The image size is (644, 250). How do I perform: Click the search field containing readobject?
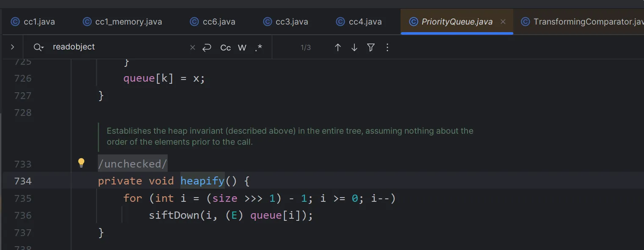point(119,47)
